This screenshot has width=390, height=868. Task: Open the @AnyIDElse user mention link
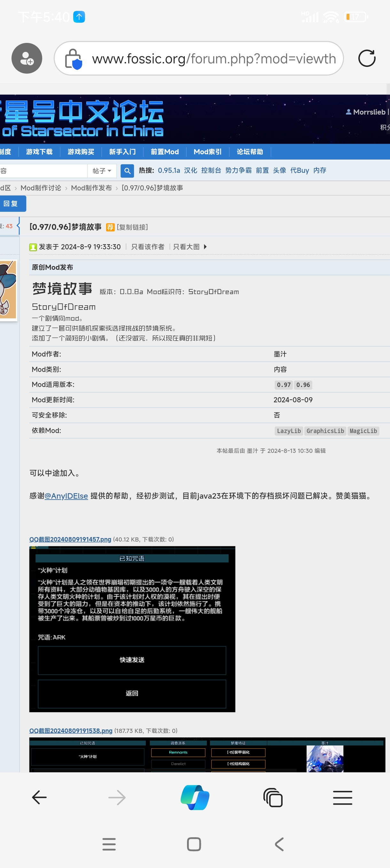[x=66, y=496]
